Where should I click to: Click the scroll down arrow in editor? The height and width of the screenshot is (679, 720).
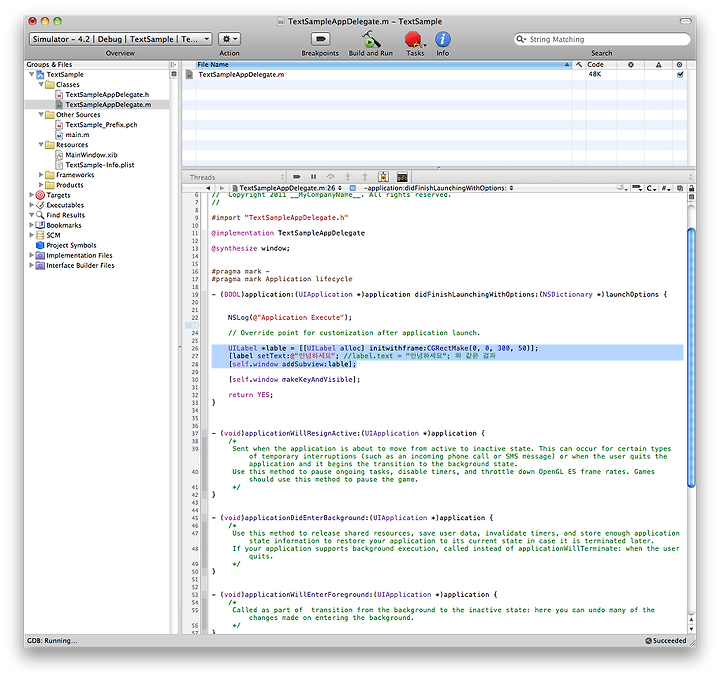(x=691, y=629)
